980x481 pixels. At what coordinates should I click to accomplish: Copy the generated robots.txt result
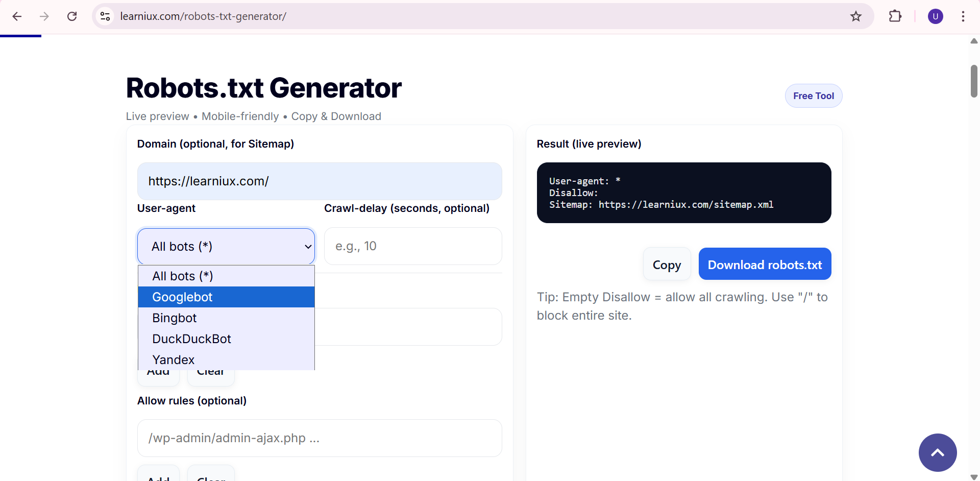(667, 264)
